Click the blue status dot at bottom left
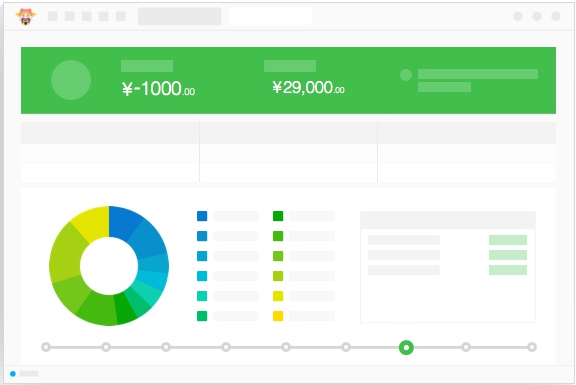The image size is (576, 385). [x=13, y=374]
